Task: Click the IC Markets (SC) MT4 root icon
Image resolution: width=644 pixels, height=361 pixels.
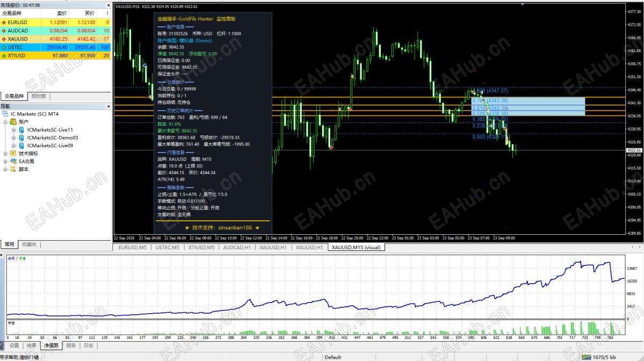Action: point(5,114)
